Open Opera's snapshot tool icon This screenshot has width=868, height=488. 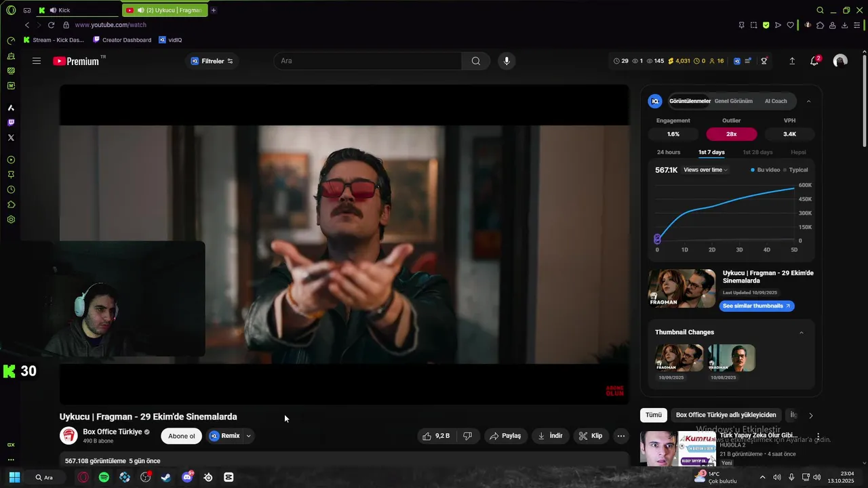click(x=753, y=25)
